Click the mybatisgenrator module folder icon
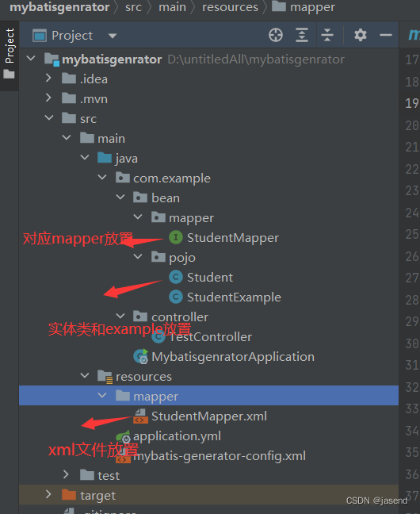 (x=52, y=59)
